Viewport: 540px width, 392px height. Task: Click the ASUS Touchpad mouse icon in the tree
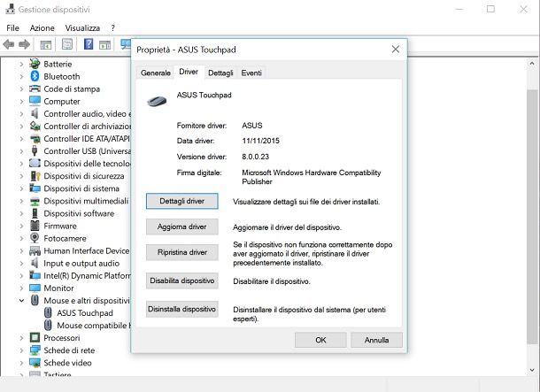tap(48, 312)
